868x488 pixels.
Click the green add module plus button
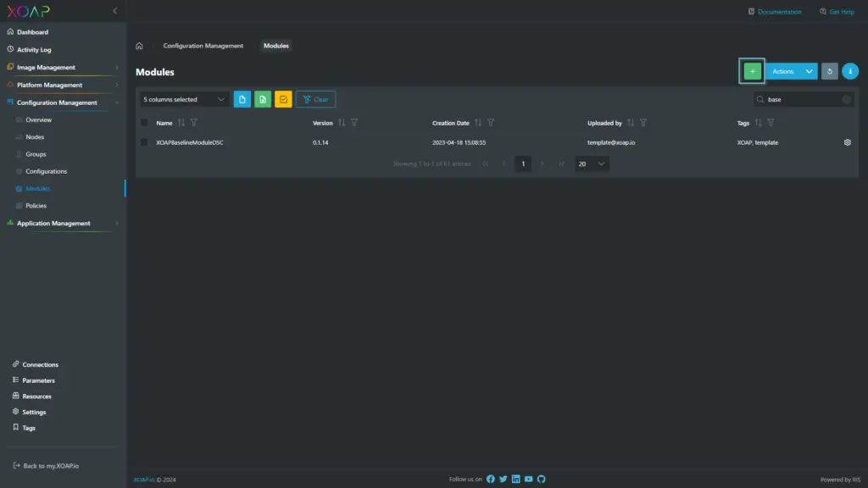pos(752,71)
